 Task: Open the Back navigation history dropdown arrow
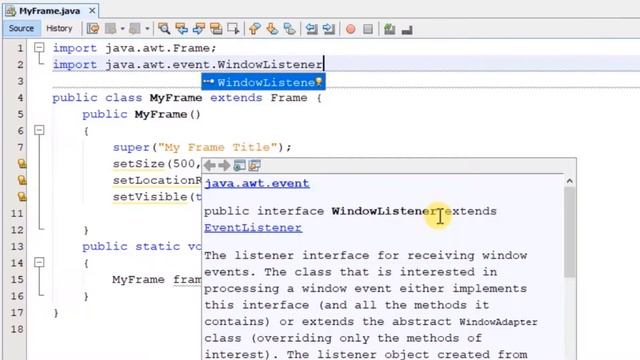click(x=122, y=29)
